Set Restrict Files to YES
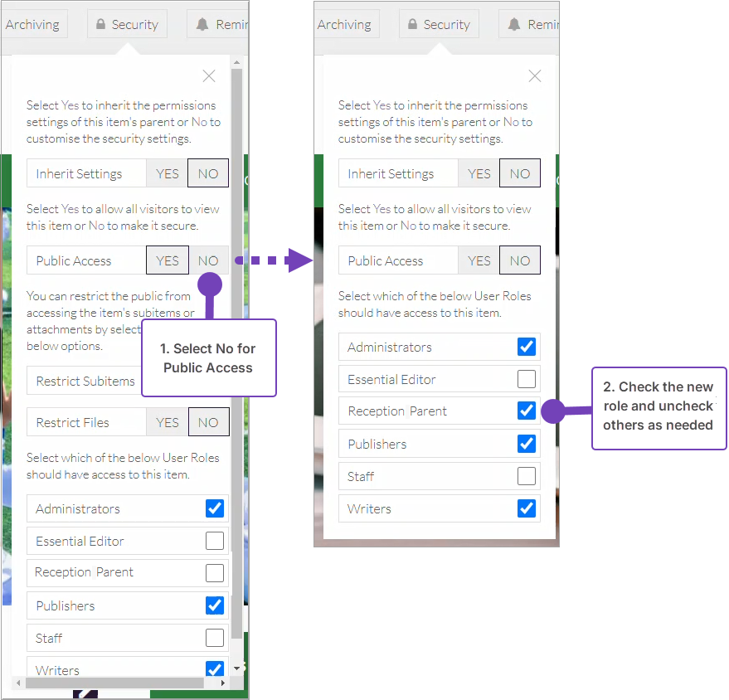The image size is (729, 700). (x=168, y=422)
